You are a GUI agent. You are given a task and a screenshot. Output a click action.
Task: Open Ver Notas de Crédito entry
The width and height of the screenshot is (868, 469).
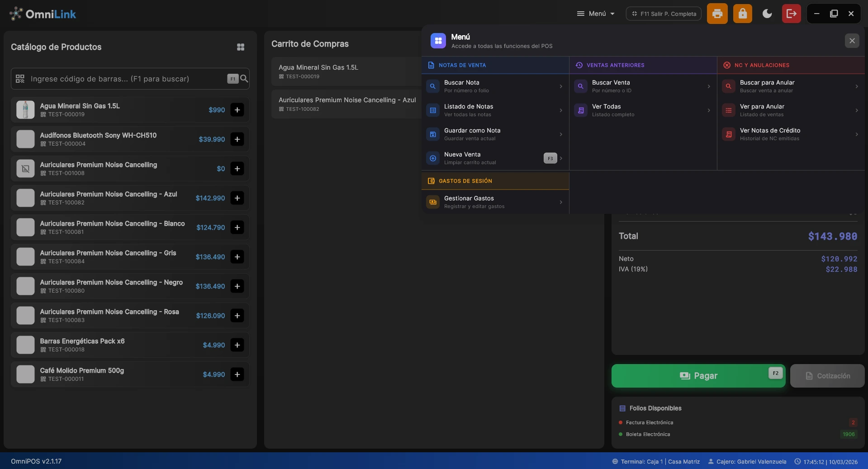coord(791,134)
